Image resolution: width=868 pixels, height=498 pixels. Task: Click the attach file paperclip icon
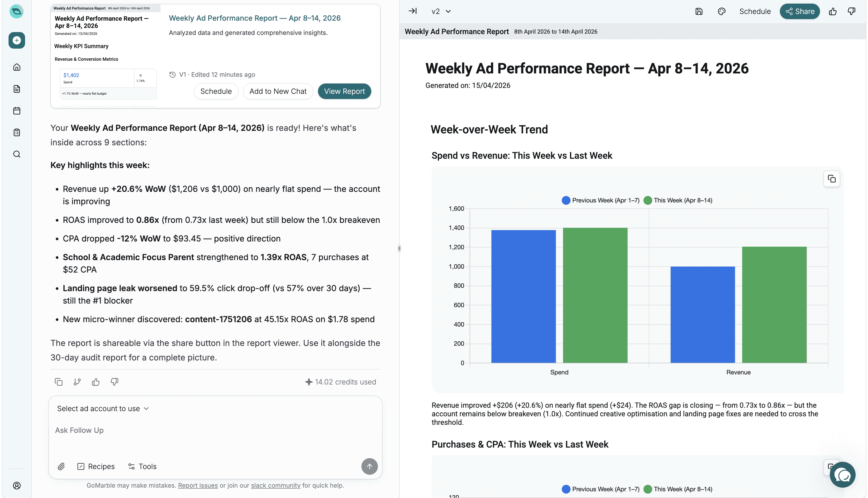(61, 466)
